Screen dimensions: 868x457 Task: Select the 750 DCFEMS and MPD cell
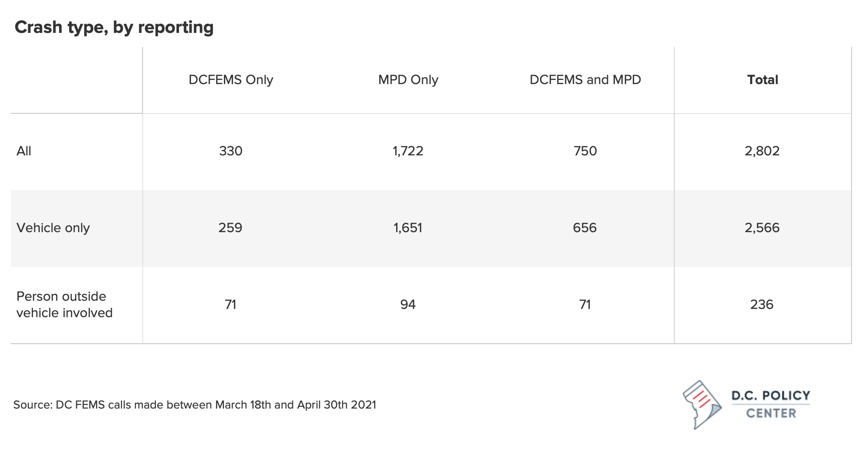585,151
